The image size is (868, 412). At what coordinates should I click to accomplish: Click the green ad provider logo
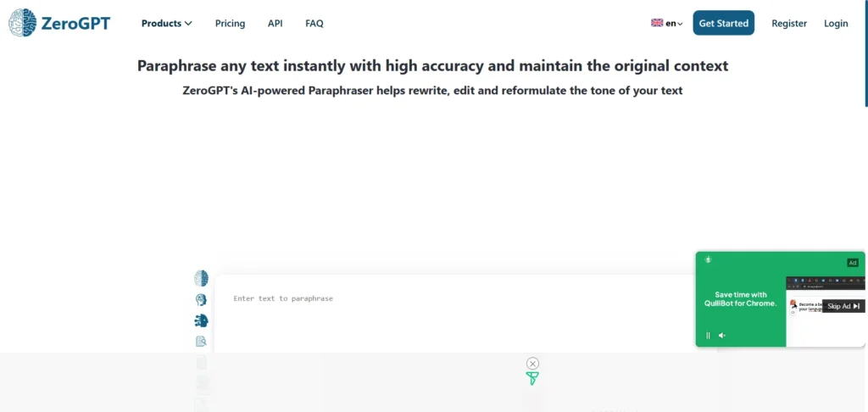(x=532, y=379)
